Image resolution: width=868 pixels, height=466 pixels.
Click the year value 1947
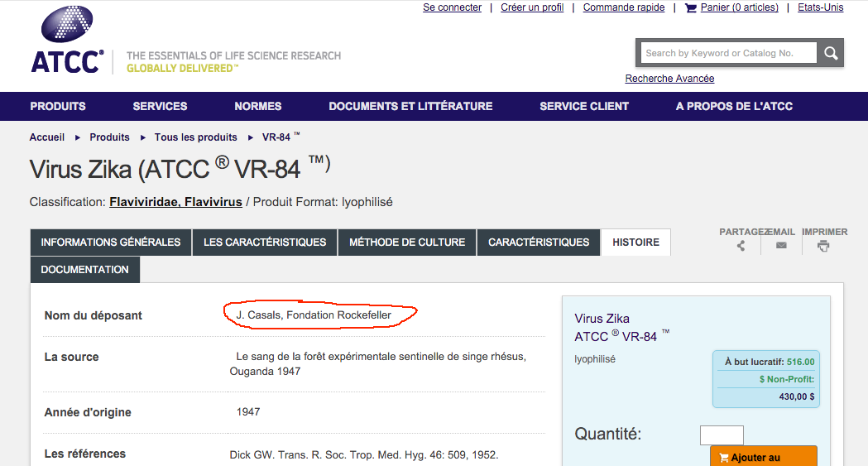coord(248,411)
